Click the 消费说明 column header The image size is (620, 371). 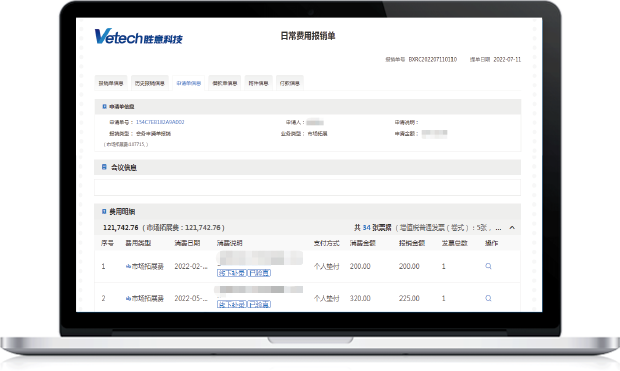point(230,243)
